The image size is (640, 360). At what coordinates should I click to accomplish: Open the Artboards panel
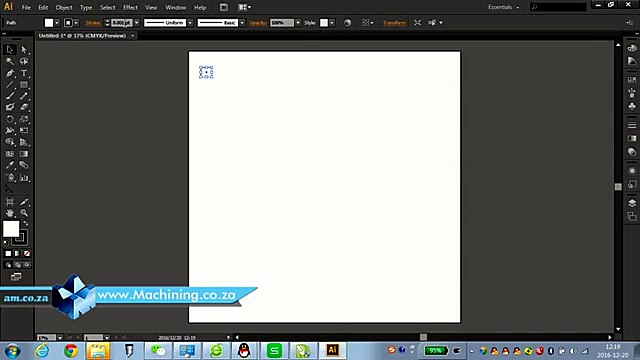click(632, 216)
